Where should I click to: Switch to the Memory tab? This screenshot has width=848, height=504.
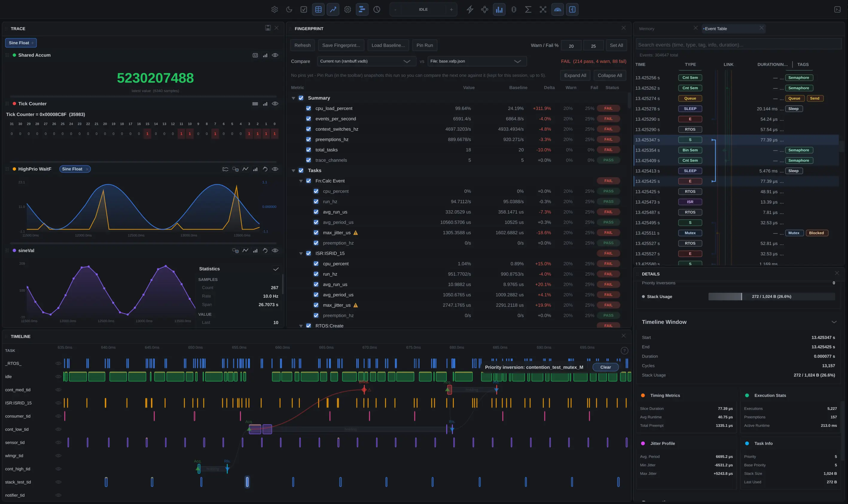pos(646,28)
